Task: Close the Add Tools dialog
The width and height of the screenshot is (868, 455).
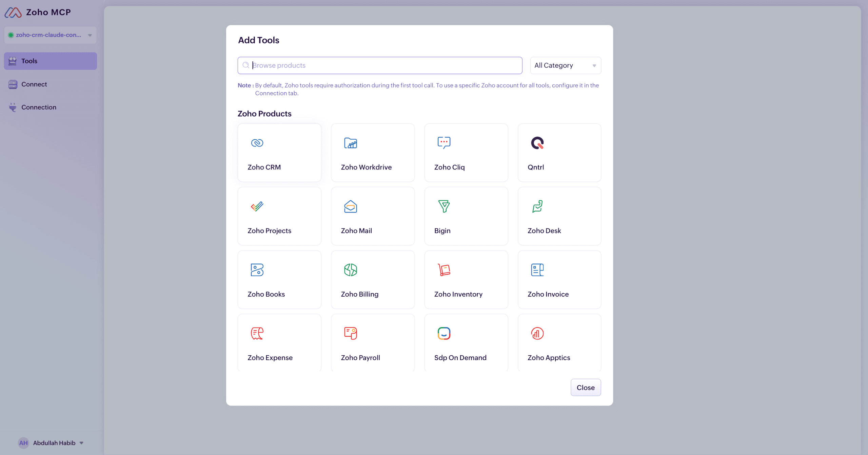Action: (586, 387)
